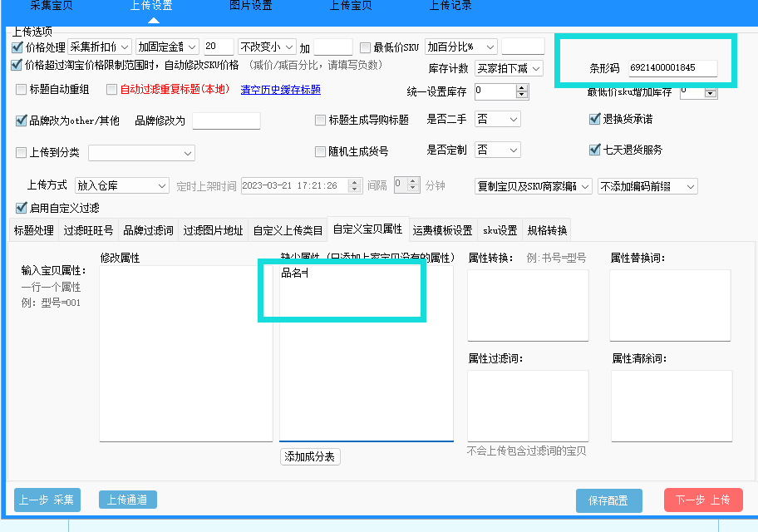Open the 上传方式 放入仓库 dropdown
758x532 pixels.
122,185
